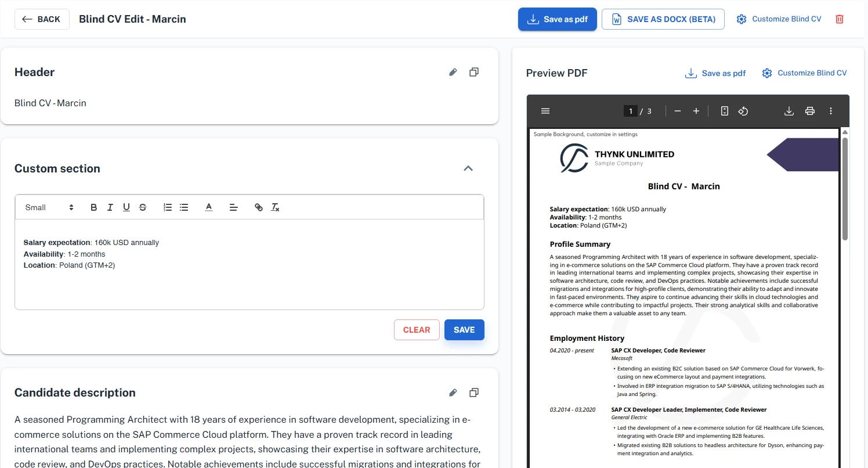The width and height of the screenshot is (868, 468).
Task: Insert a link in the editor
Action: click(x=259, y=207)
